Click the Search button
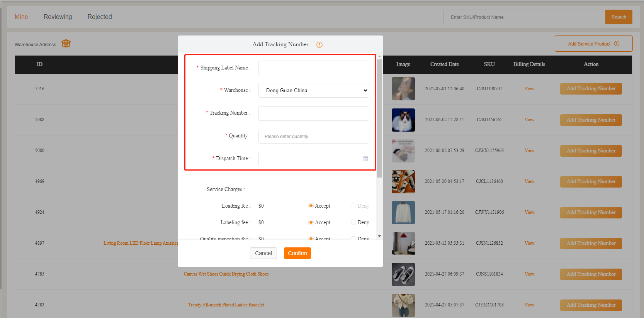644x318 pixels. (x=619, y=17)
